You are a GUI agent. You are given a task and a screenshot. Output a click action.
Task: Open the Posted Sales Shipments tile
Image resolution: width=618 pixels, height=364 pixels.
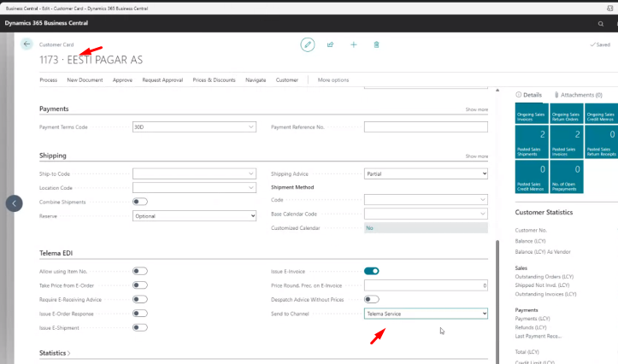(532, 142)
